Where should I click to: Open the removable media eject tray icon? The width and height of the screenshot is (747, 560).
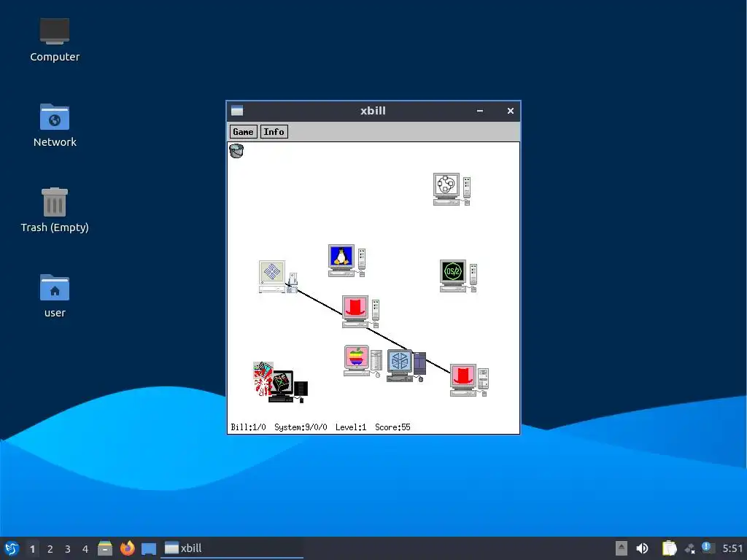coord(622,548)
